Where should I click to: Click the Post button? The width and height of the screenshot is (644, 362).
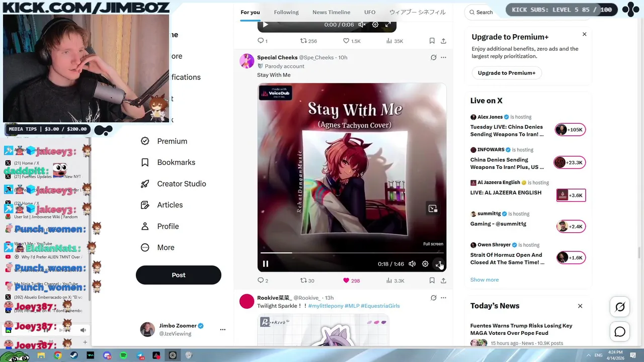(179, 275)
